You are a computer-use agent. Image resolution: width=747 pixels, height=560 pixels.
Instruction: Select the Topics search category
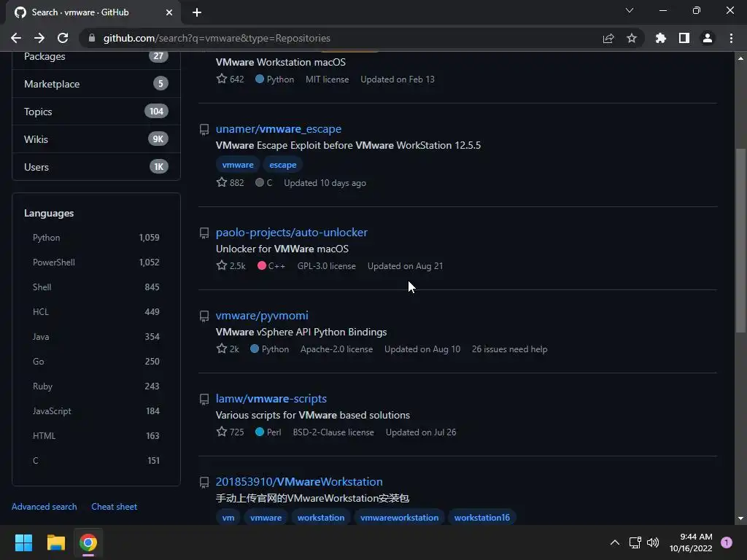coord(96,112)
